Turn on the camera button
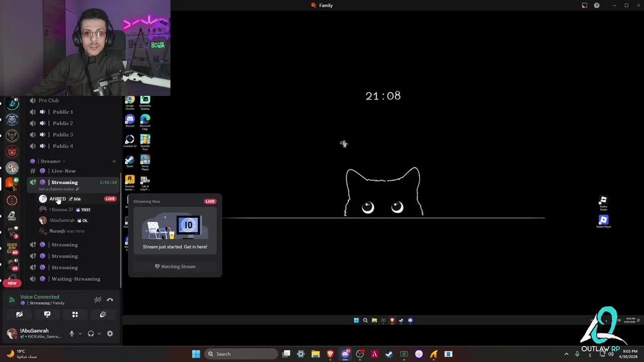This screenshot has width=644, height=362. (x=19, y=314)
